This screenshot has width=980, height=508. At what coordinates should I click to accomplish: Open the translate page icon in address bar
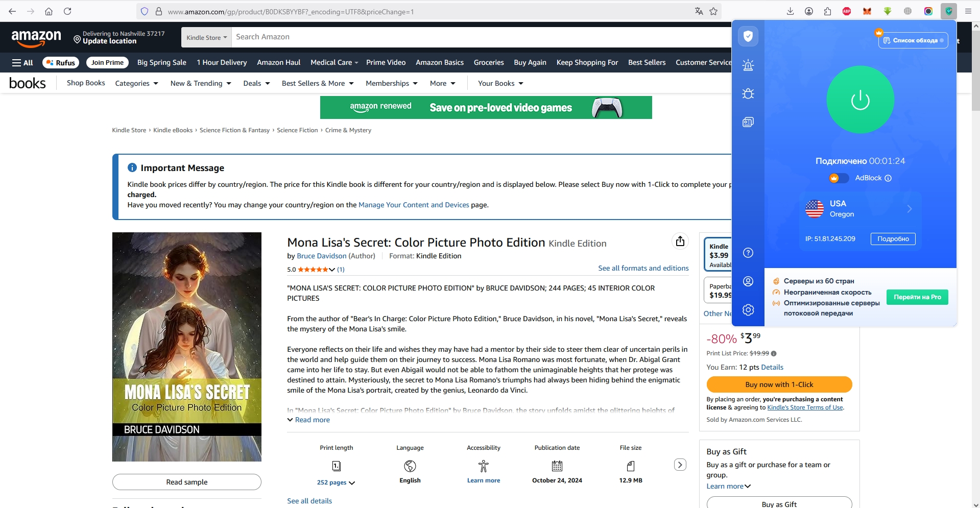[x=699, y=11]
